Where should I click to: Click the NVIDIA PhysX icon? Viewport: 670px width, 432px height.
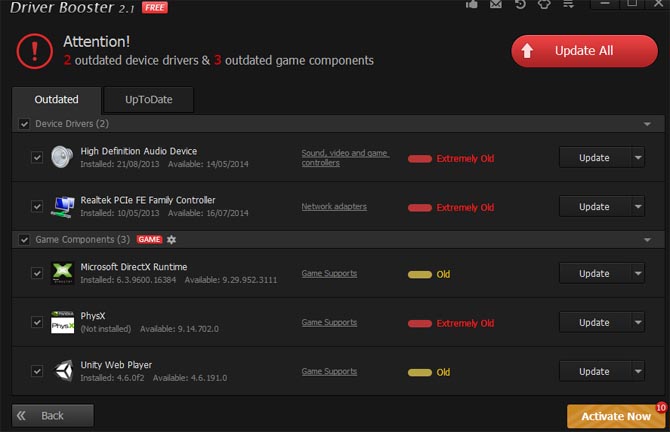(62, 322)
